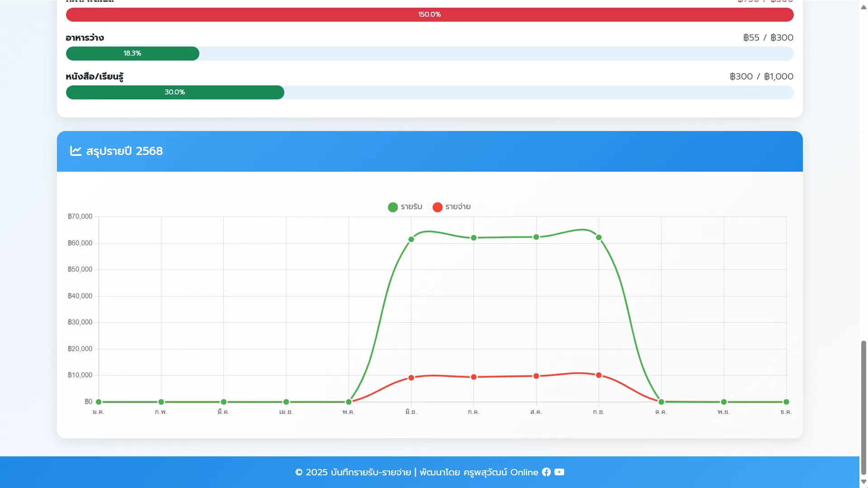Screen dimensions: 868x488
Task: Click the data point for มี.ค.
Action: pos(223,402)
